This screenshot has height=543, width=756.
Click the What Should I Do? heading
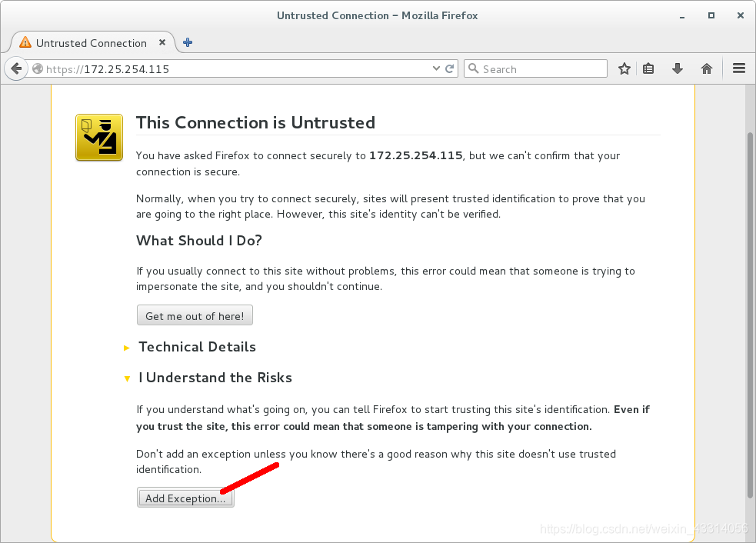tap(198, 241)
